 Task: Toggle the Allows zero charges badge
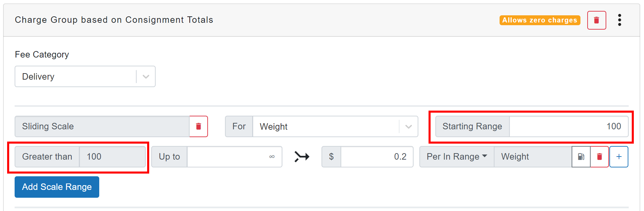(540, 20)
